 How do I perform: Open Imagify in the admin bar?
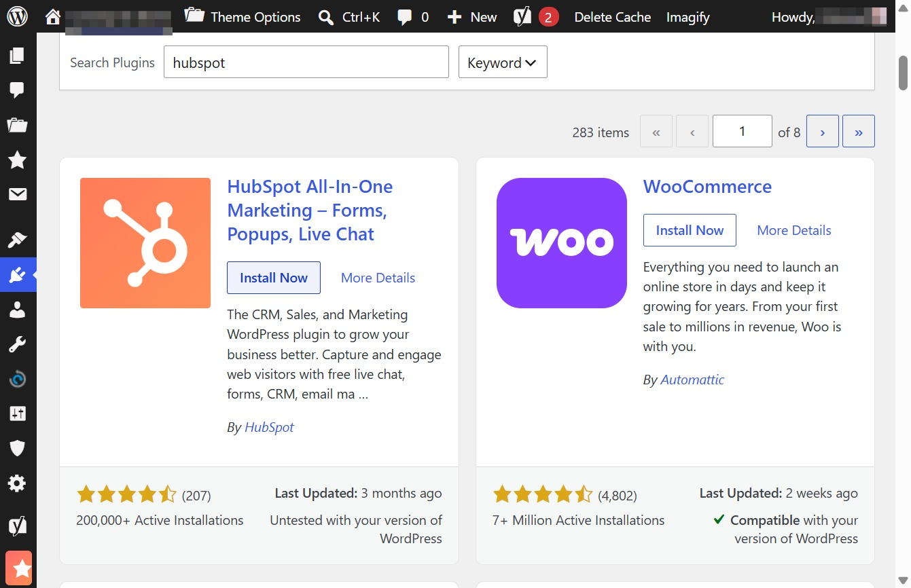(687, 17)
